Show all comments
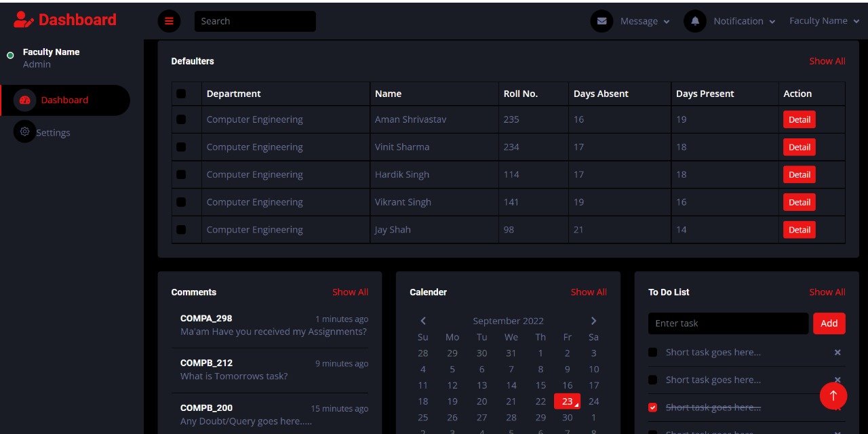The width and height of the screenshot is (868, 434). 350,292
